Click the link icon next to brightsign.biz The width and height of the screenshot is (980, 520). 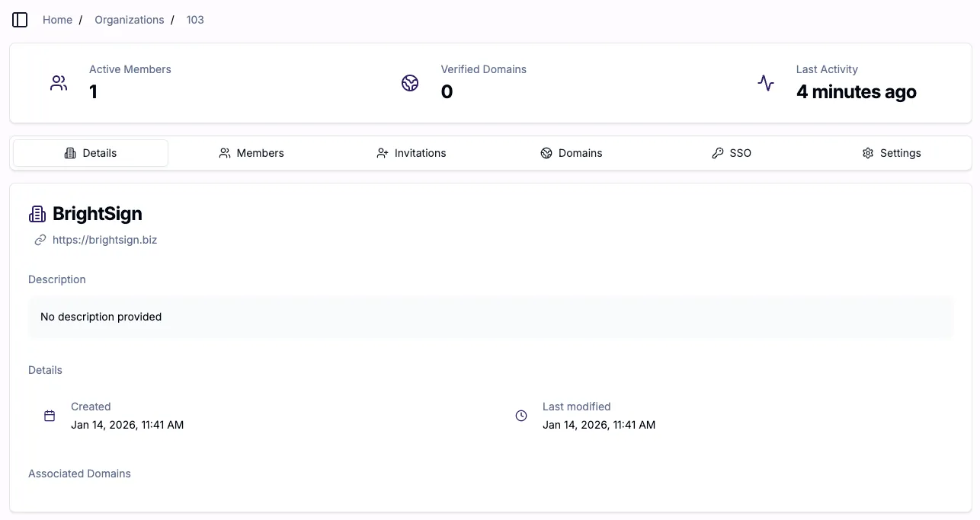tap(40, 240)
